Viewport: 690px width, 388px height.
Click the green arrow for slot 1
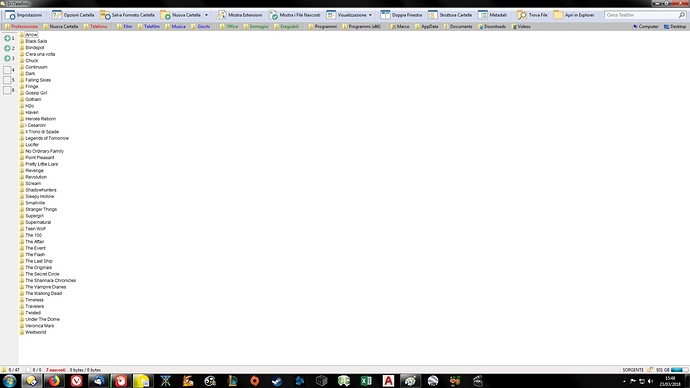(7, 38)
